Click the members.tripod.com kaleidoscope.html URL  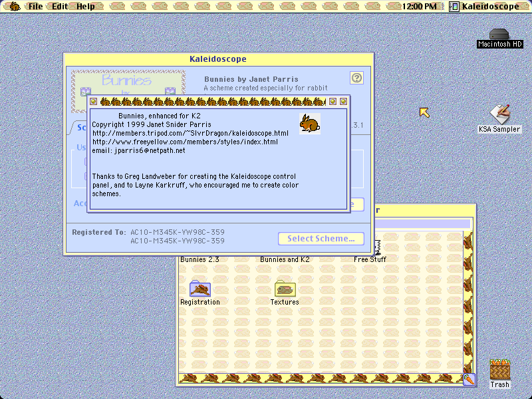(x=190, y=134)
